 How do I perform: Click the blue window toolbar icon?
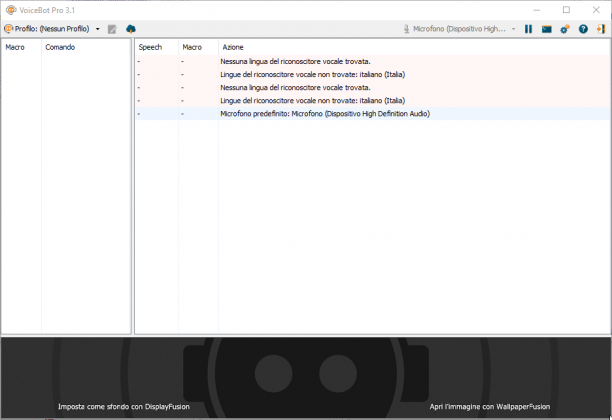[x=546, y=29]
